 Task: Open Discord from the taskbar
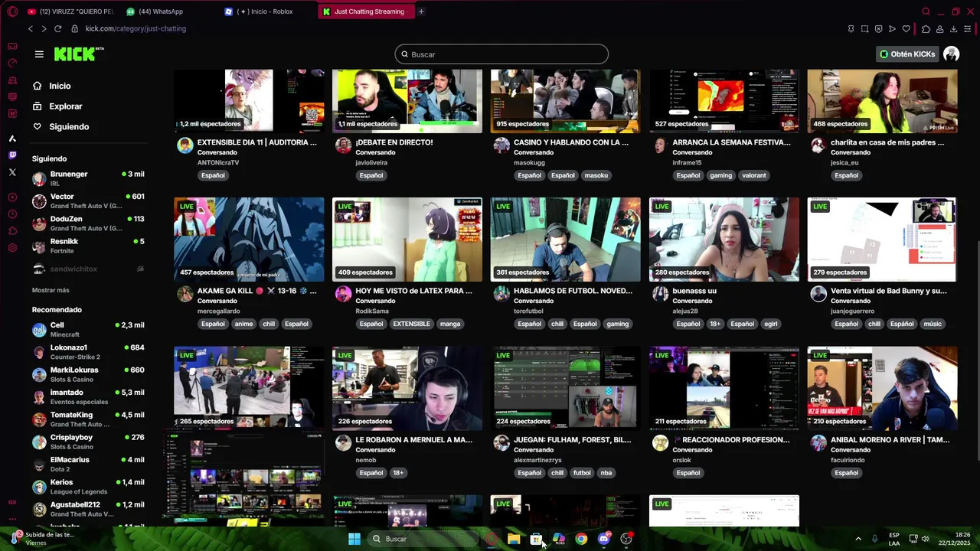point(604,539)
